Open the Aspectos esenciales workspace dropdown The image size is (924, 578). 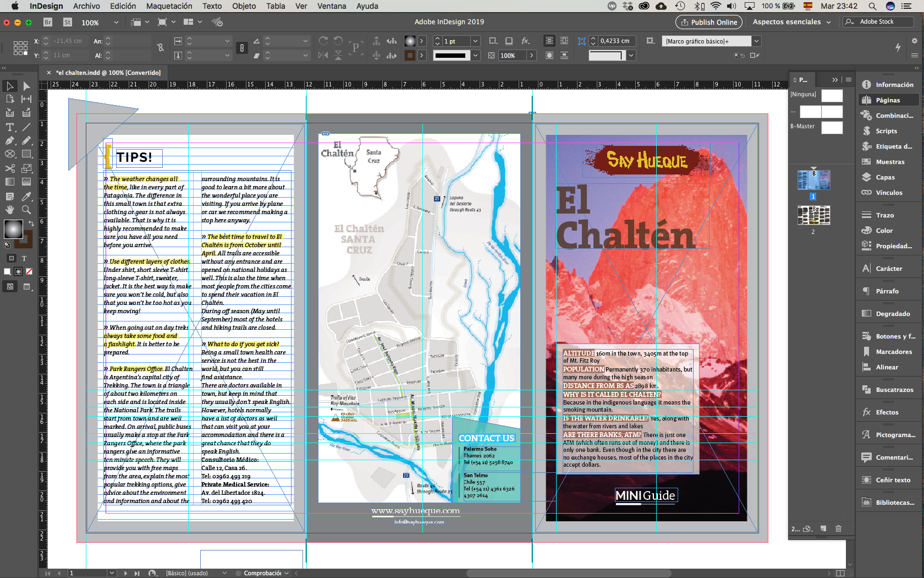point(792,21)
